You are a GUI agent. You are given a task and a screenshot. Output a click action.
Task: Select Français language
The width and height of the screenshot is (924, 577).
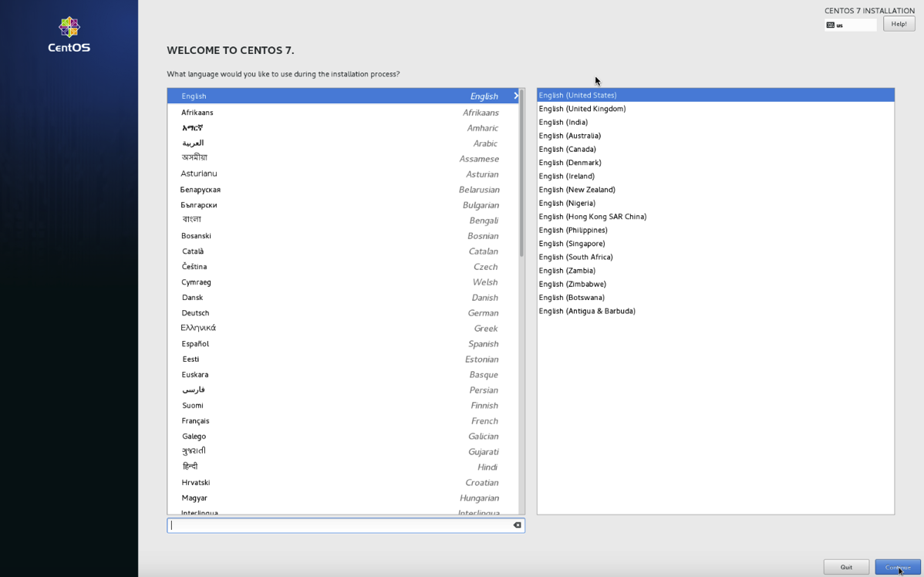pyautogui.click(x=343, y=421)
